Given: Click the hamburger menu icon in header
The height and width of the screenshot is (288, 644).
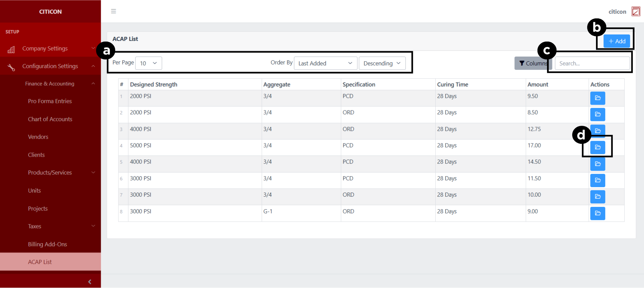Looking at the screenshot, I should tap(113, 11).
